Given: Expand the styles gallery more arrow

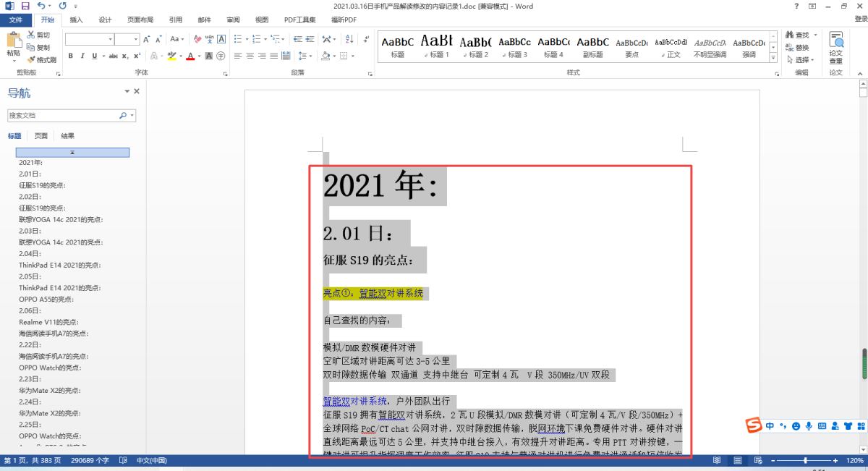Looking at the screenshot, I should pos(773,58).
